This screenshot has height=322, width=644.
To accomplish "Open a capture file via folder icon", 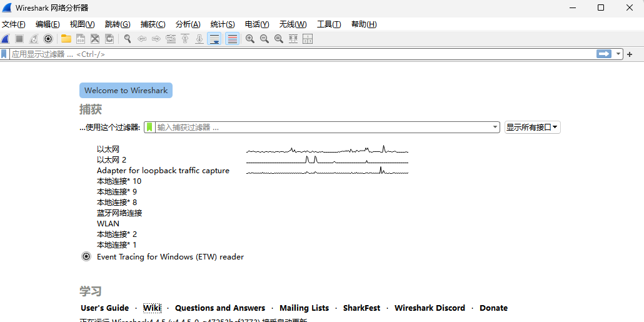I will (66, 39).
